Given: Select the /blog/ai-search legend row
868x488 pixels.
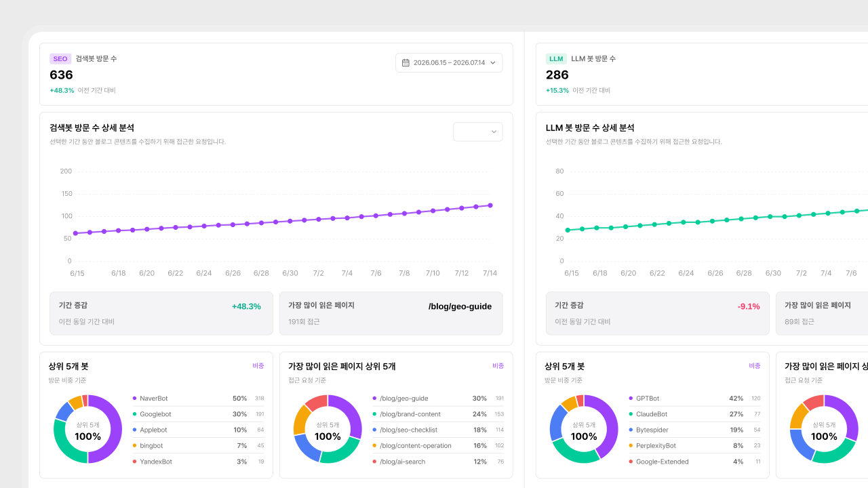Looking at the screenshot, I should 438,462.
